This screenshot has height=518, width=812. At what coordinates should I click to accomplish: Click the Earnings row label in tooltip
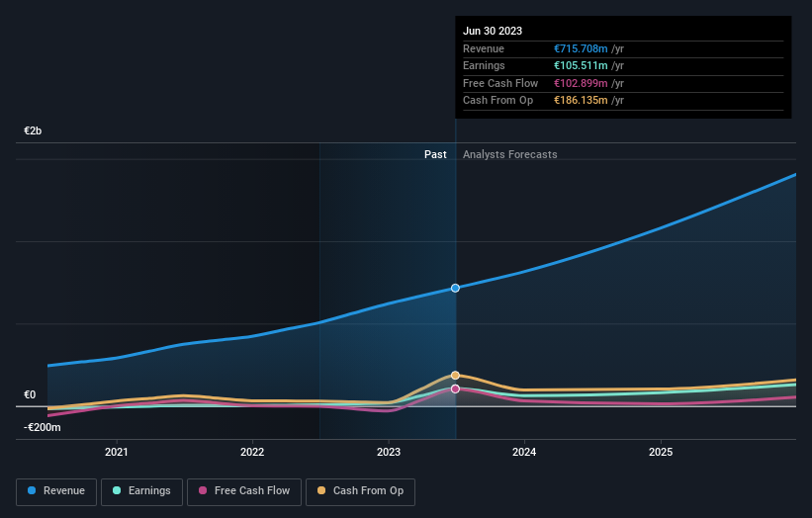tap(484, 65)
